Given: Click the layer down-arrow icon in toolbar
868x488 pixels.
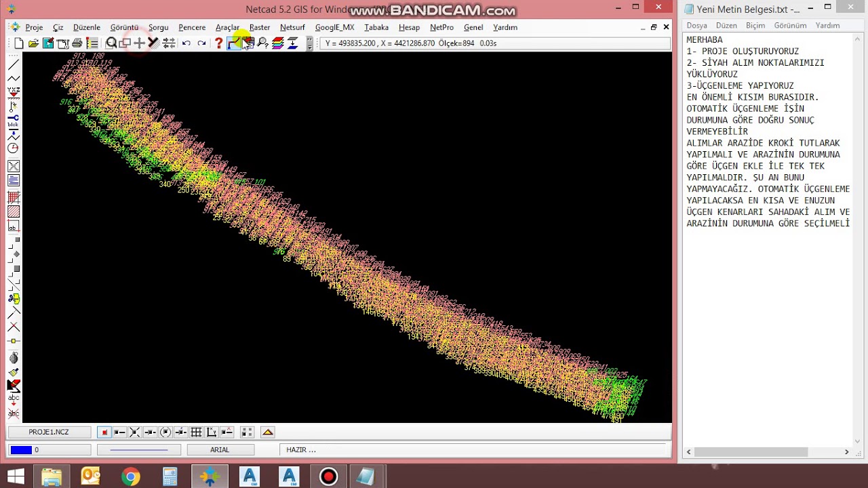Looking at the screenshot, I should coord(293,43).
